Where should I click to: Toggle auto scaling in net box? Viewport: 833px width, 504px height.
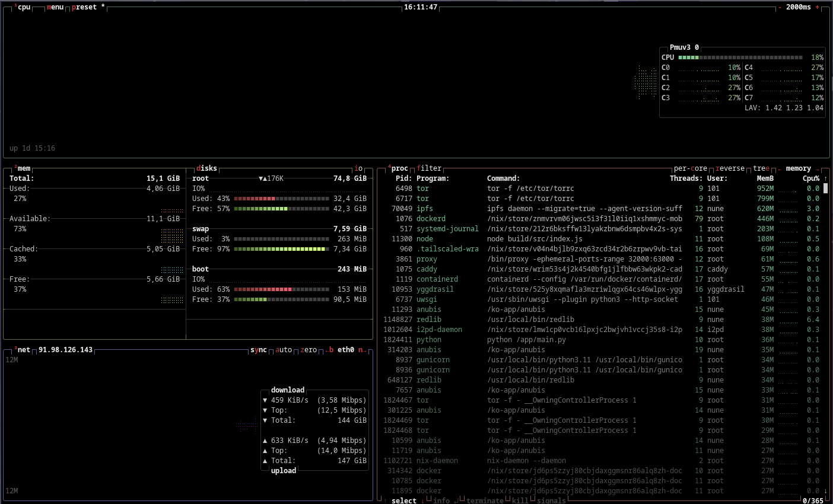tap(284, 350)
